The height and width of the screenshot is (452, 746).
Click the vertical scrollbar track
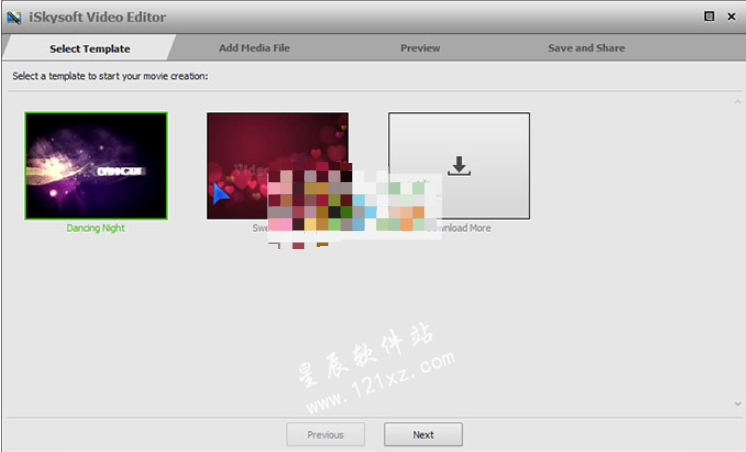(x=738, y=250)
